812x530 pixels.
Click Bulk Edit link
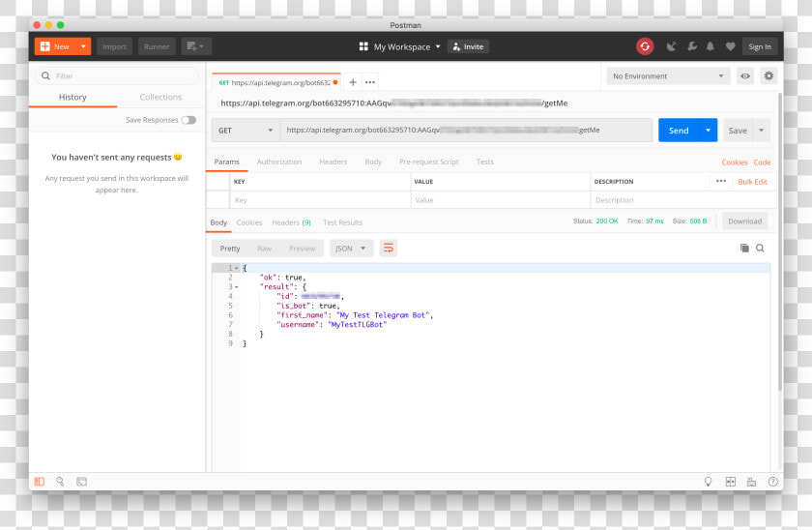[x=752, y=182]
